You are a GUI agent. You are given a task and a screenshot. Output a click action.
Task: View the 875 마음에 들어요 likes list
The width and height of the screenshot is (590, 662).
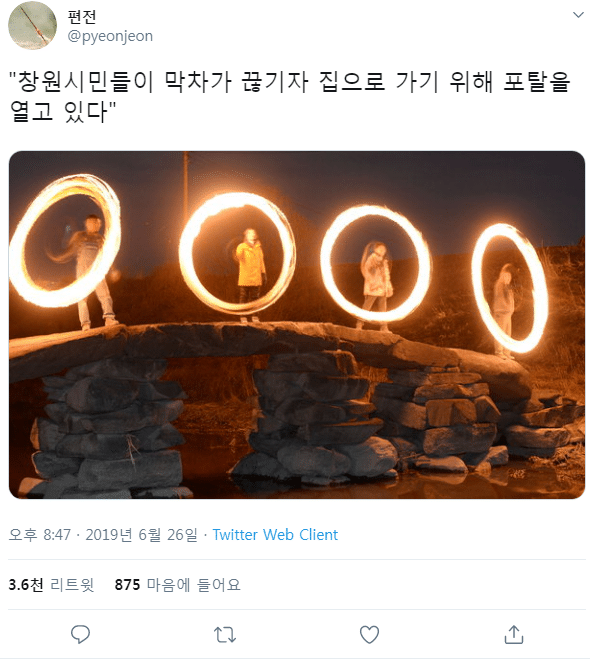pyautogui.click(x=177, y=586)
